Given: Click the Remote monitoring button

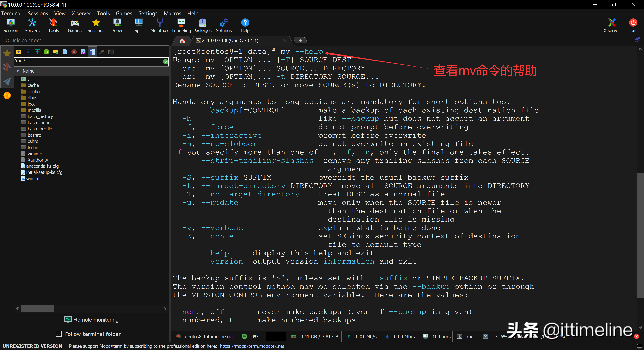Looking at the screenshot, I should click(x=91, y=320).
